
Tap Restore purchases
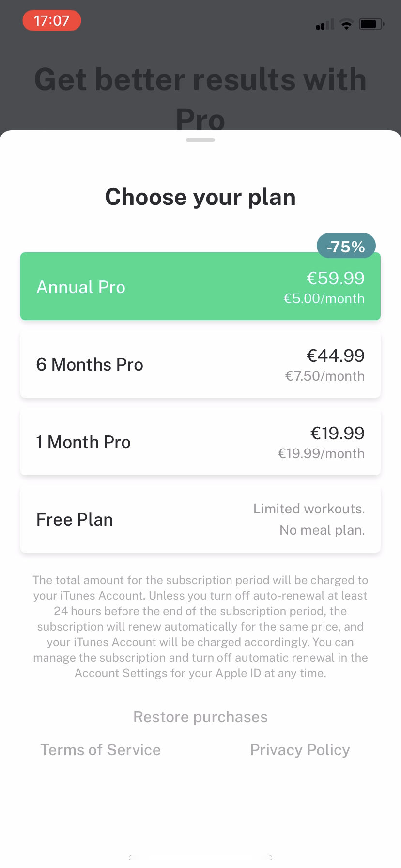coord(200,717)
